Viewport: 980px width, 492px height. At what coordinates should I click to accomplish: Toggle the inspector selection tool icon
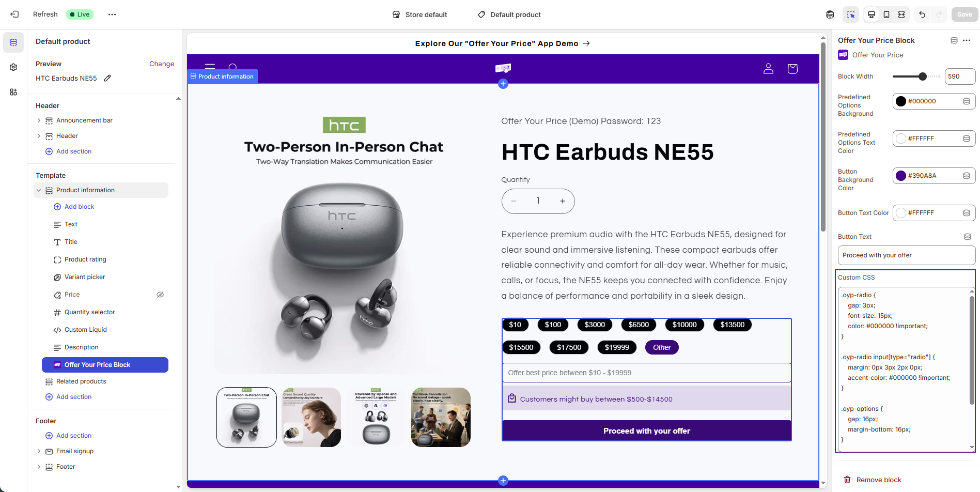coord(851,14)
